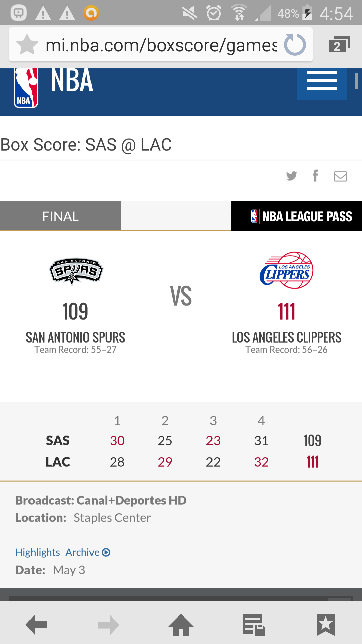Tap the Los Angeles Clippers logo

coord(287,270)
